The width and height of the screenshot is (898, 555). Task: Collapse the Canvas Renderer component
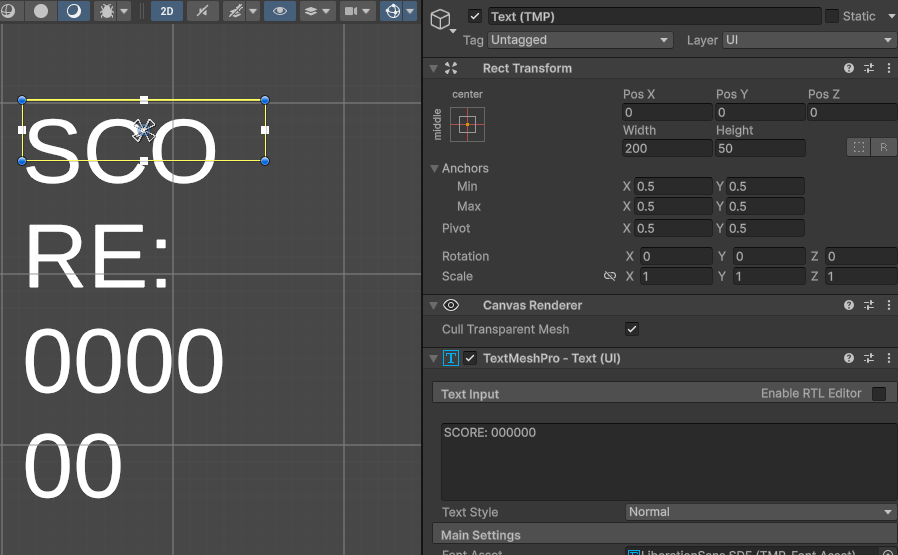pos(434,305)
